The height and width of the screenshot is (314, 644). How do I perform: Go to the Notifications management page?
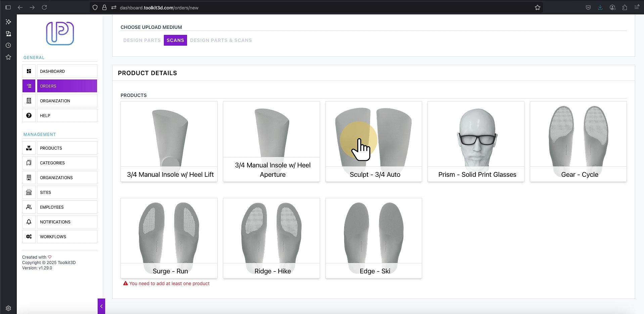67,222
